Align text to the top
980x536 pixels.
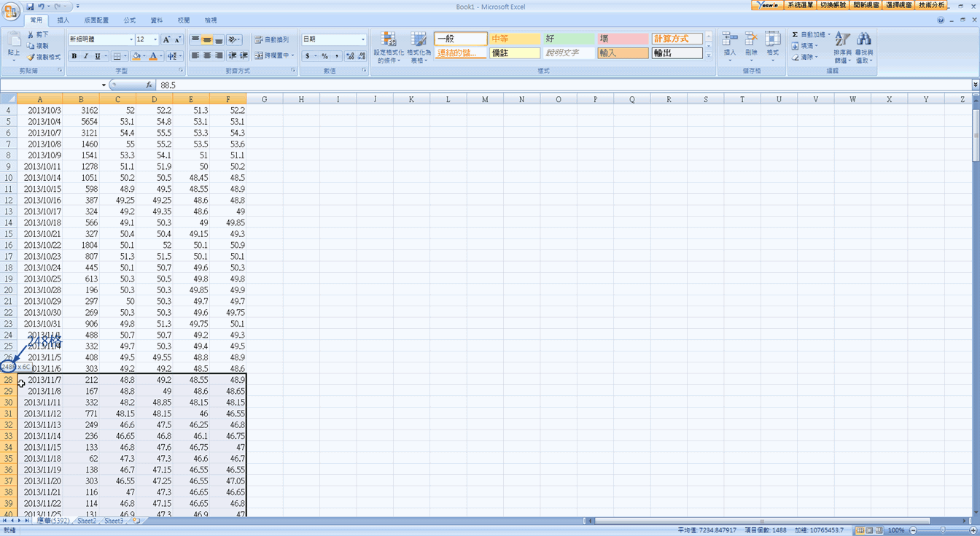click(x=195, y=39)
